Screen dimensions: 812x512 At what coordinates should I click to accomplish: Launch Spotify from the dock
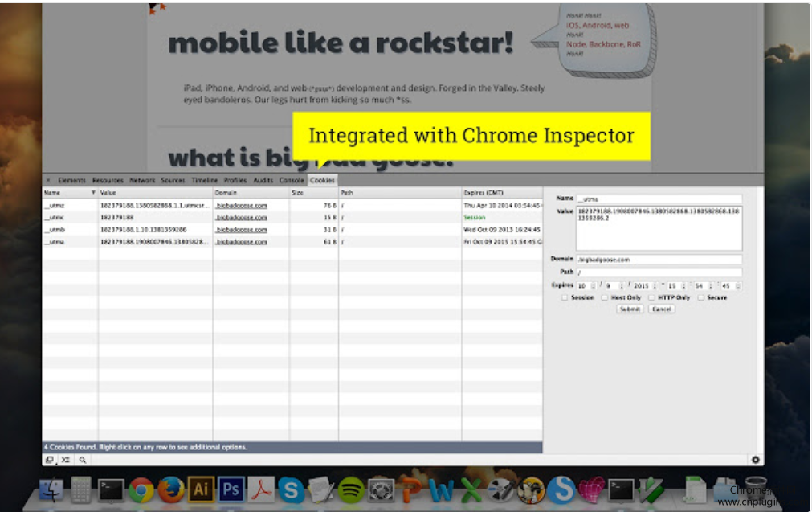351,489
